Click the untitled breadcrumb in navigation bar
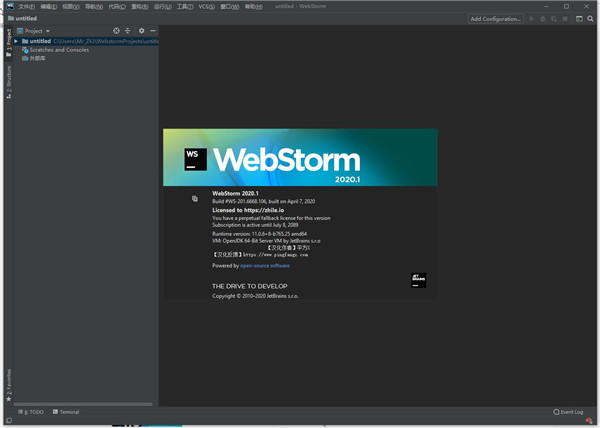 tap(22, 18)
